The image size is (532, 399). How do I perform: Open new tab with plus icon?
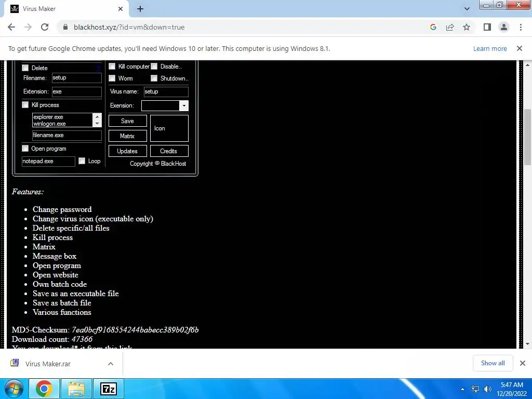pyautogui.click(x=140, y=9)
